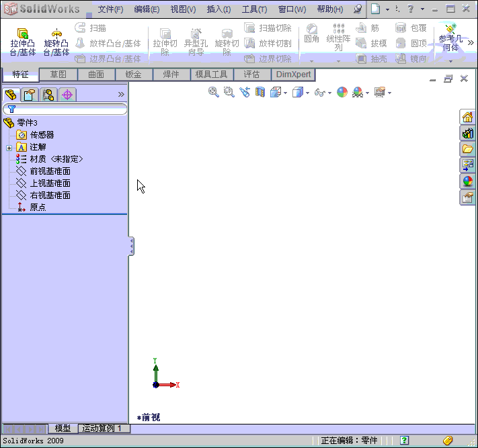Click the Zoom to Area icon
The height and width of the screenshot is (448, 478).
(229, 92)
